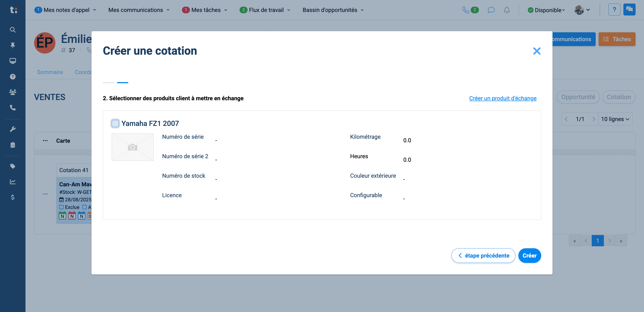Click the Yamaha product photo placeholder

tap(133, 147)
